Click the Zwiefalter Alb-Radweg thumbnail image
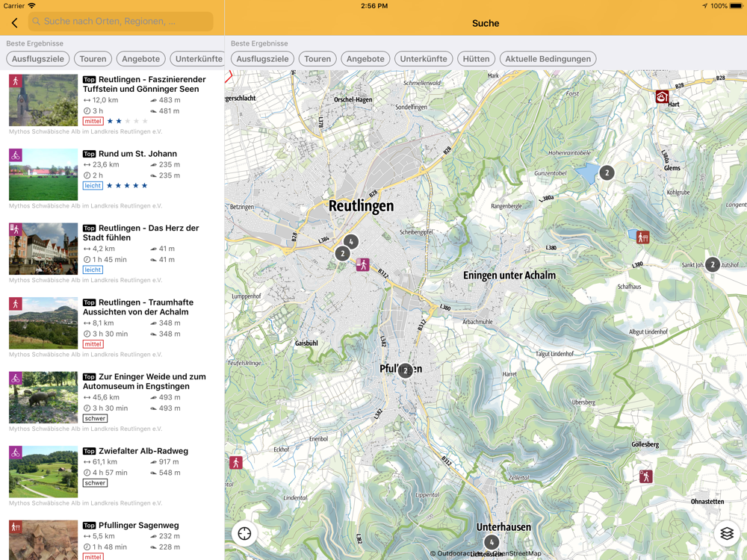Image resolution: width=747 pixels, height=560 pixels. [x=43, y=471]
